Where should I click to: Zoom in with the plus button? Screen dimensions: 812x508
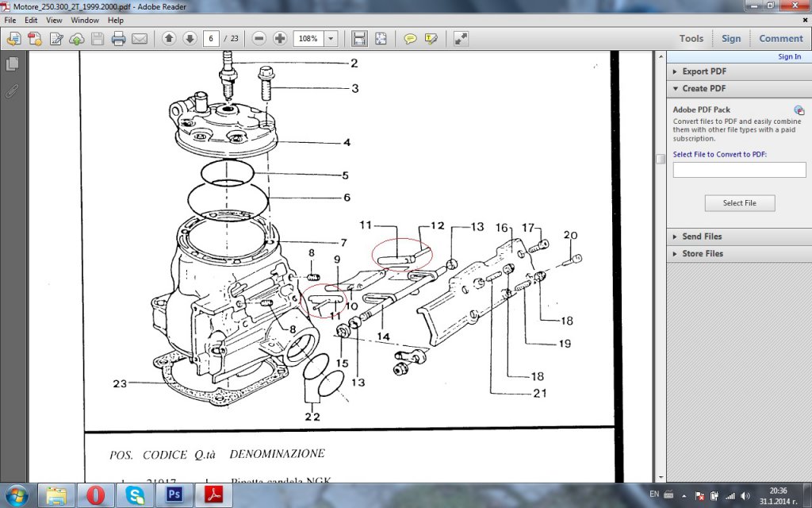pyautogui.click(x=280, y=38)
